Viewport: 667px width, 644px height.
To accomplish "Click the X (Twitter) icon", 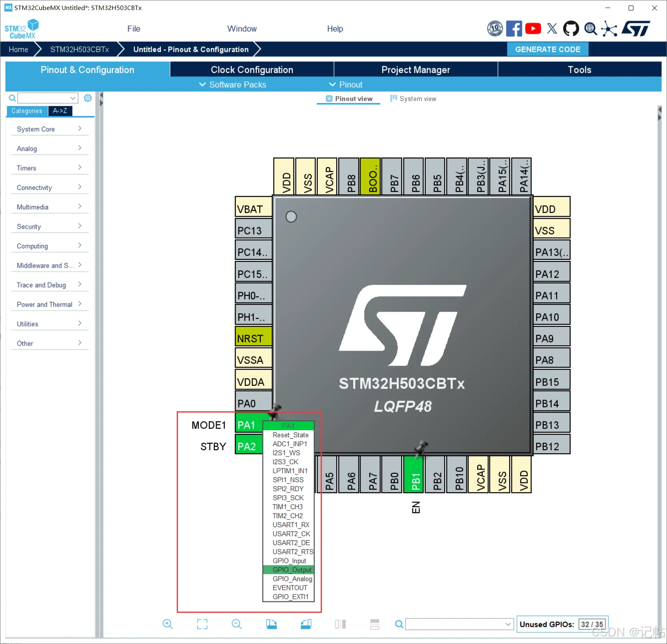I will coord(552,28).
